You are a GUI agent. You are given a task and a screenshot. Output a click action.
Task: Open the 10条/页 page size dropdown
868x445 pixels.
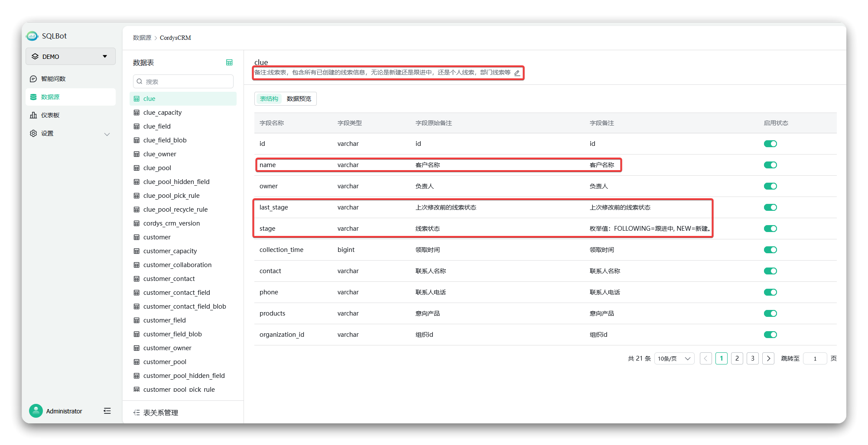674,358
